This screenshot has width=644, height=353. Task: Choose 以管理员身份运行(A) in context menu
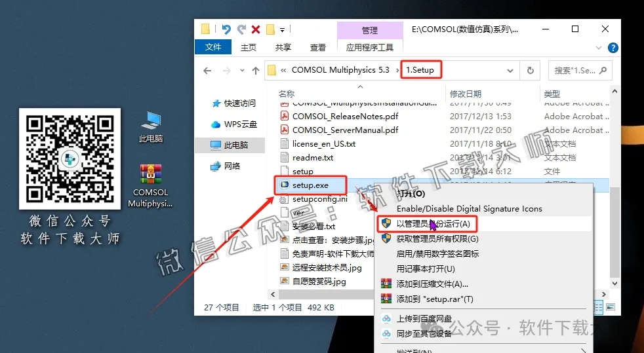[x=433, y=224]
